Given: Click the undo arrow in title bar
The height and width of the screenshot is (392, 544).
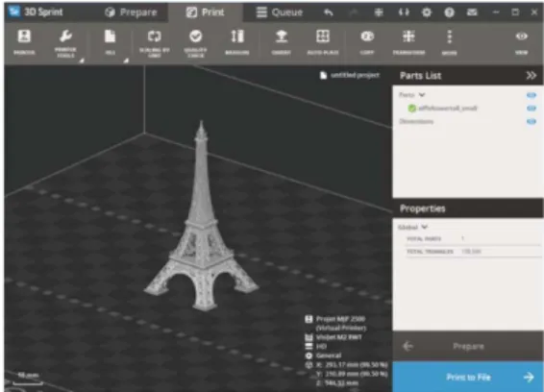Looking at the screenshot, I should tap(328, 12).
